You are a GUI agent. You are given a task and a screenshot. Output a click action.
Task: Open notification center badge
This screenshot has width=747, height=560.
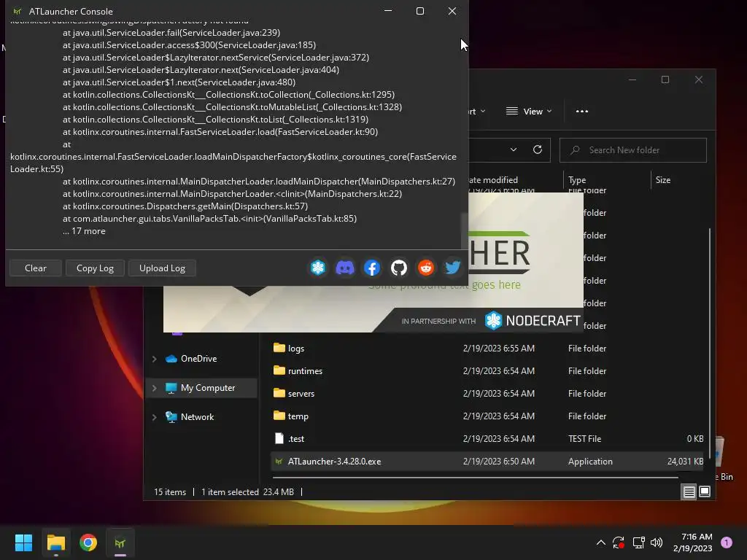tap(727, 542)
